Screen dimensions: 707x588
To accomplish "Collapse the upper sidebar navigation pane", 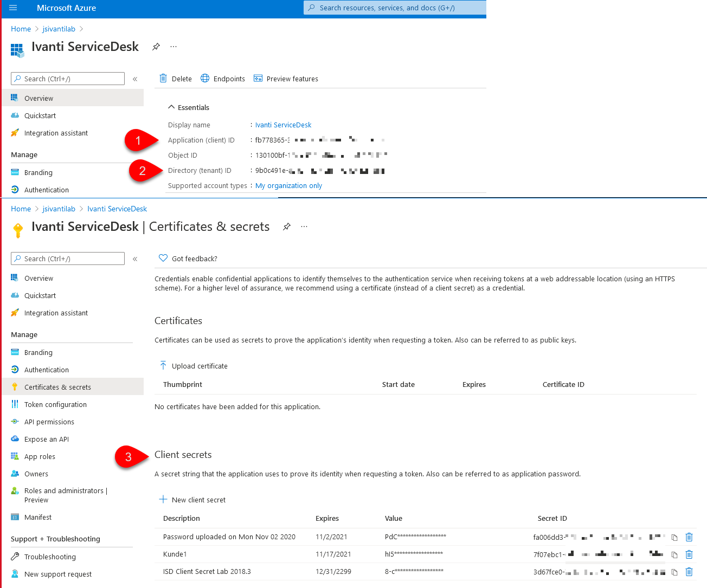I will [135, 79].
